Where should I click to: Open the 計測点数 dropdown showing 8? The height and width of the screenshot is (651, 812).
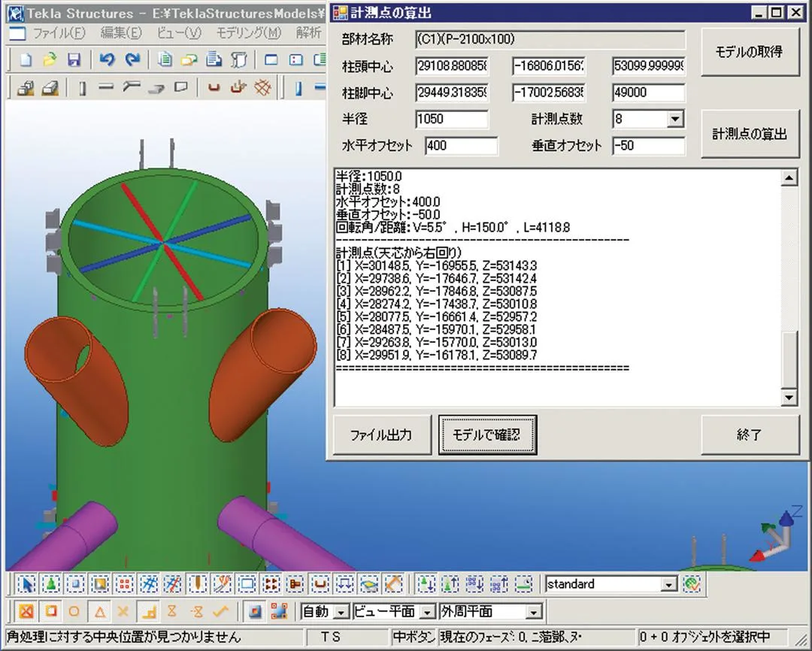click(x=674, y=119)
